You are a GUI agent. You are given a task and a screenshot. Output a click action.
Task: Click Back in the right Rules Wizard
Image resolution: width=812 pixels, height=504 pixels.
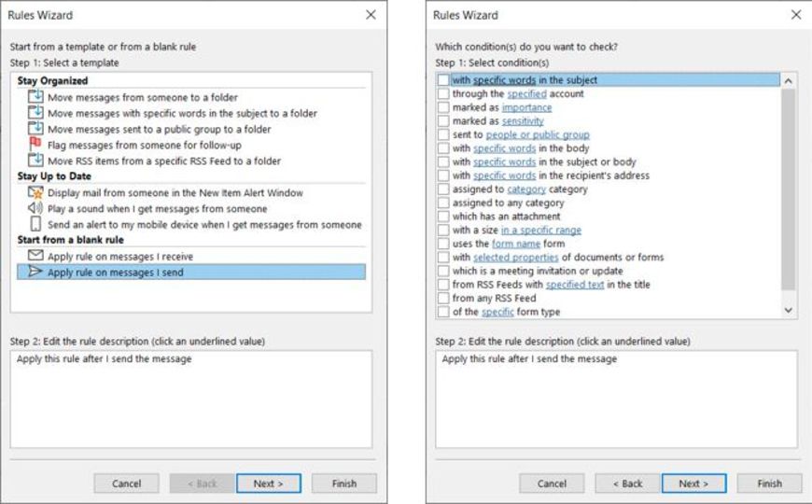pyautogui.click(x=627, y=483)
